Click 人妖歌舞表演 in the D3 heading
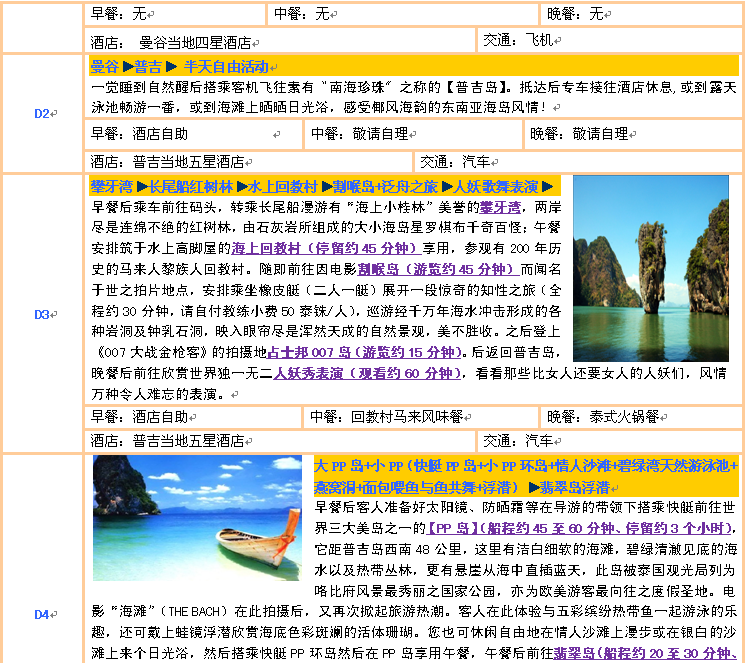745x663 pixels. click(x=495, y=187)
